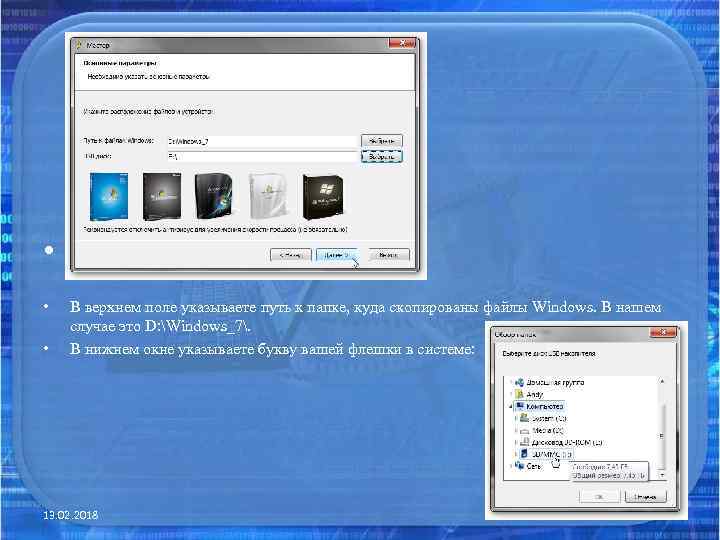Screen dimensions: 720x540
Task: Select the Media (D:) drive entry
Action: (542, 430)
